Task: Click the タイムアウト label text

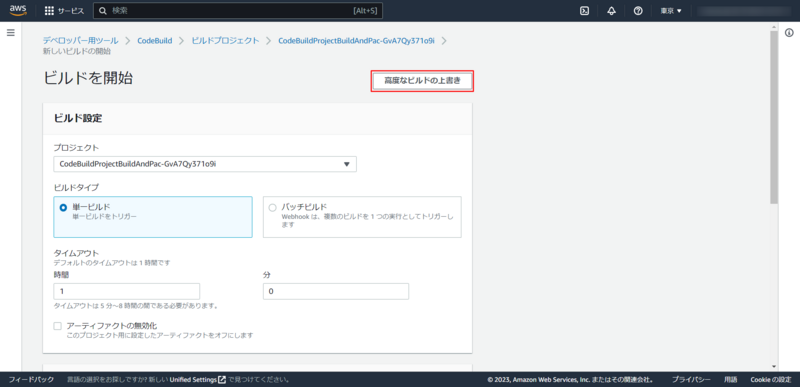Action: point(76,253)
